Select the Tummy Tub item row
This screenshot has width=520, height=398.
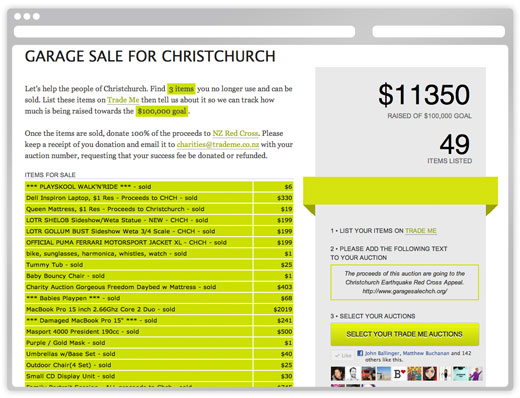(x=159, y=265)
